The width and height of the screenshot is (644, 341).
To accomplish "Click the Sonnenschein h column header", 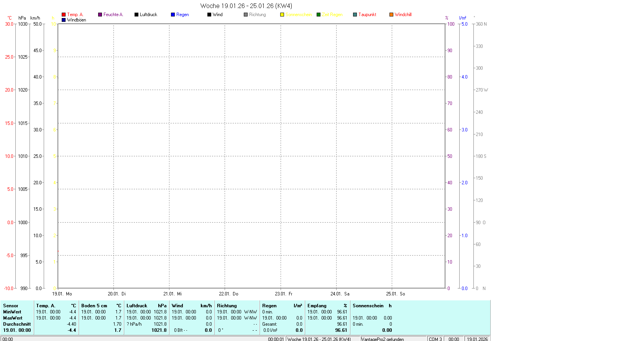I will [x=372, y=306].
